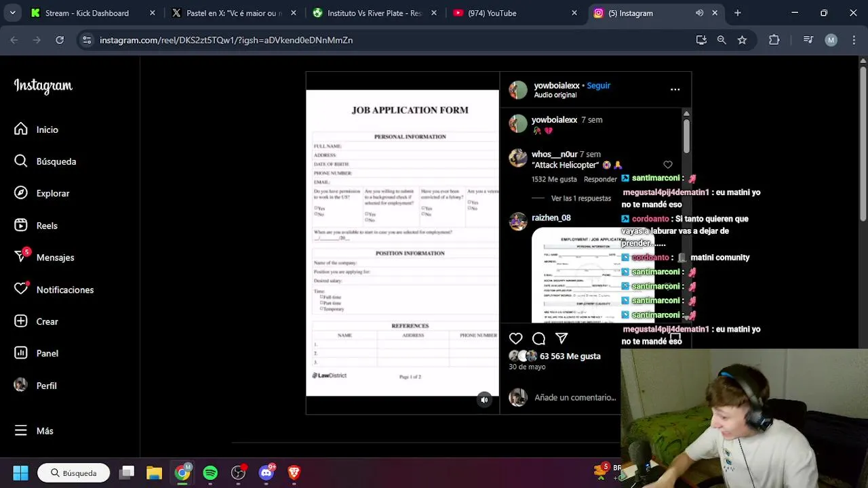The height and width of the screenshot is (488, 868).
Task: Like the reel with heart icon
Action: point(516,338)
